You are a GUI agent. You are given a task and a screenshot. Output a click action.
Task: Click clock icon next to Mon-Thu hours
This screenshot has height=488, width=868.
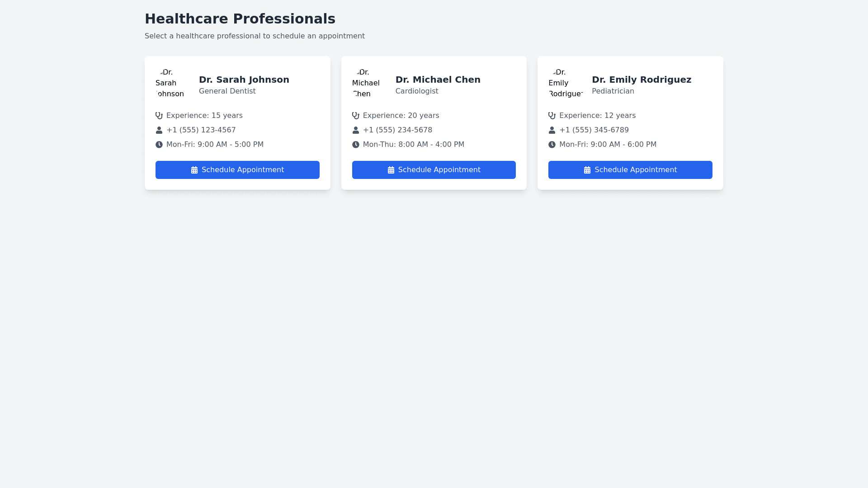(356, 145)
